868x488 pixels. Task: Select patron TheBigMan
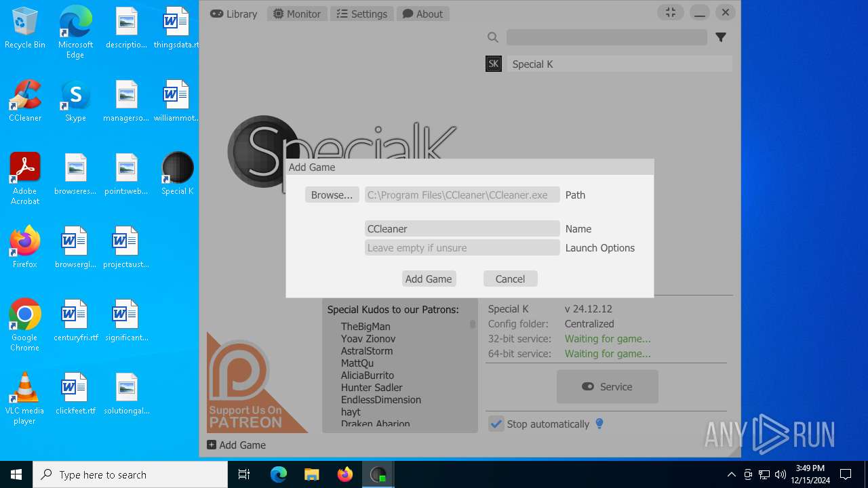pos(366,326)
